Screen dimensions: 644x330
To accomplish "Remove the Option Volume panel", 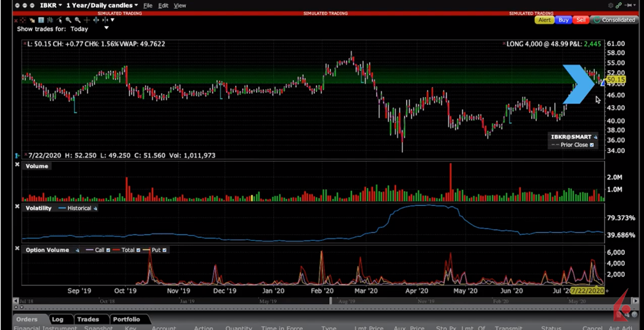I will click(x=17, y=249).
